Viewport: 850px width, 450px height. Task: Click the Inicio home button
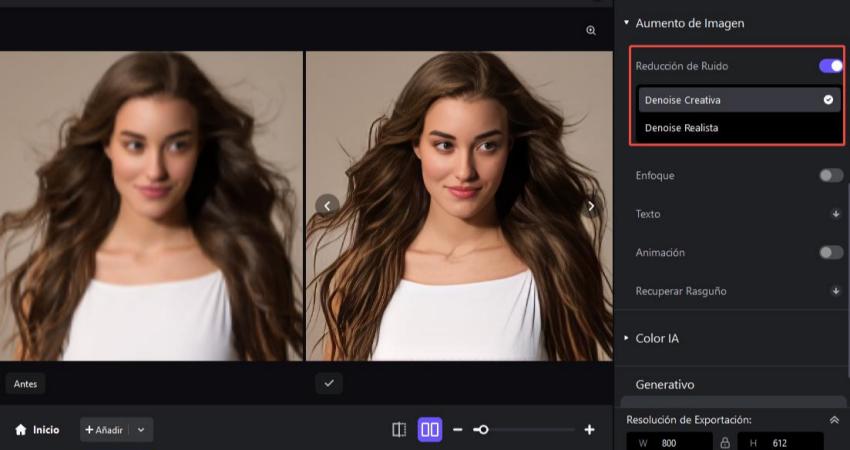click(x=37, y=430)
